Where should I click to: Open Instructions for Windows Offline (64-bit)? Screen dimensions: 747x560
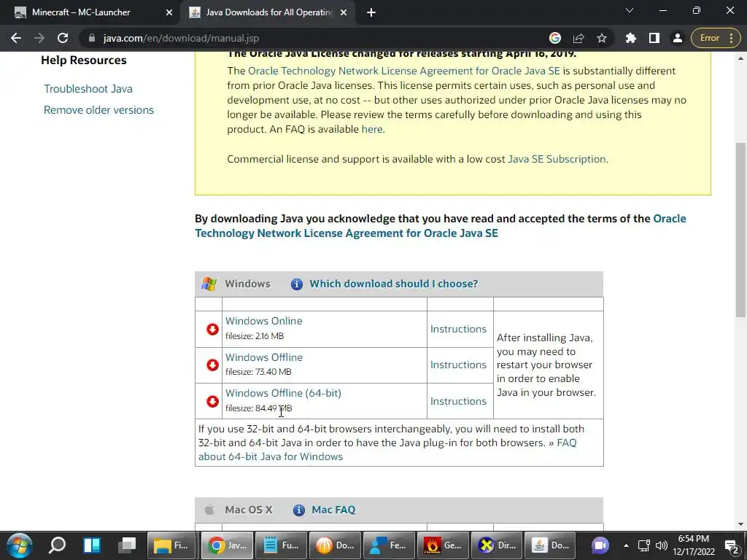[x=458, y=401]
